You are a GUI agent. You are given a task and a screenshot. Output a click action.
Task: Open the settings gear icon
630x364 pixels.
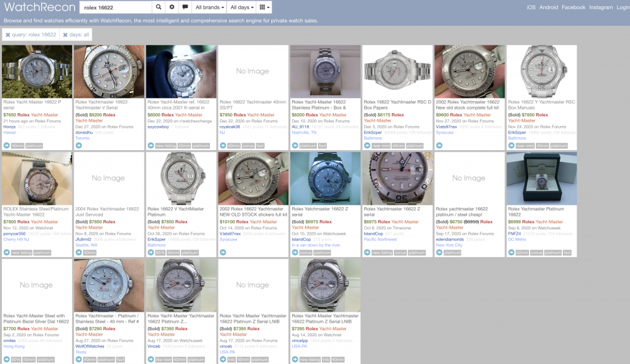[172, 7]
